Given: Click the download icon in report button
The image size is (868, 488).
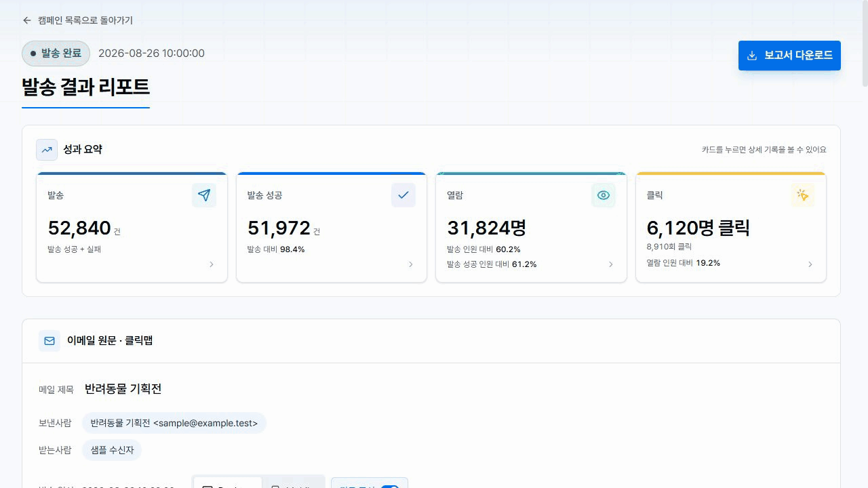Looking at the screenshot, I should [751, 56].
